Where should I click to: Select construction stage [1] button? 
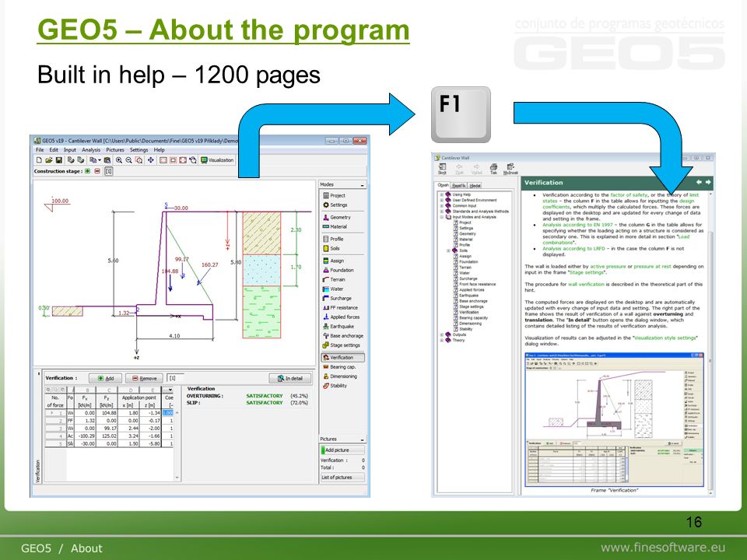click(109, 171)
